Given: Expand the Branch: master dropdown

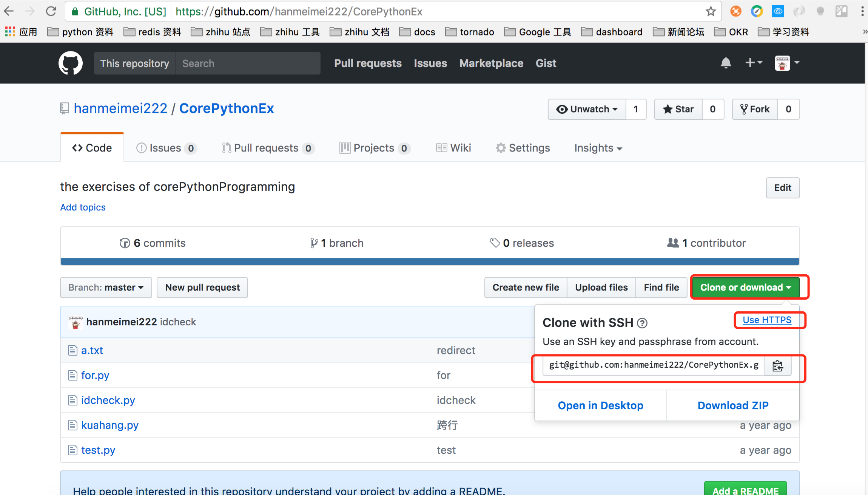Looking at the screenshot, I should point(106,288).
